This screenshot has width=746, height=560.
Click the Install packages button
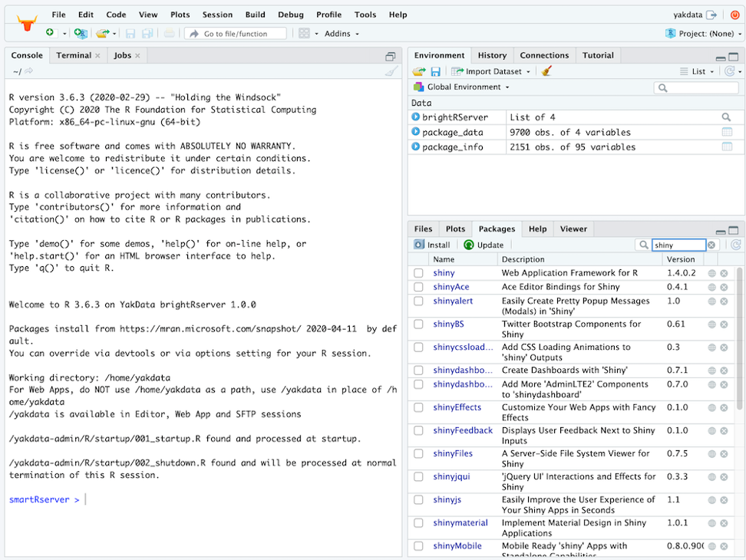coord(432,245)
